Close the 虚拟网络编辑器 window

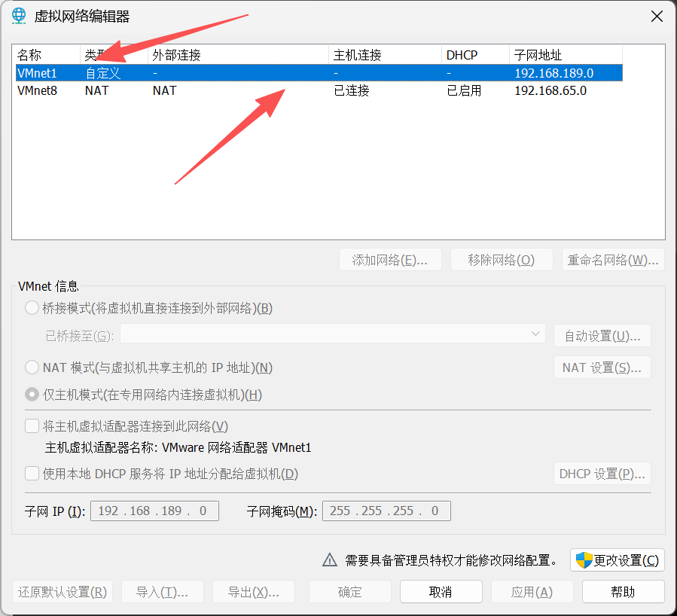[x=657, y=17]
